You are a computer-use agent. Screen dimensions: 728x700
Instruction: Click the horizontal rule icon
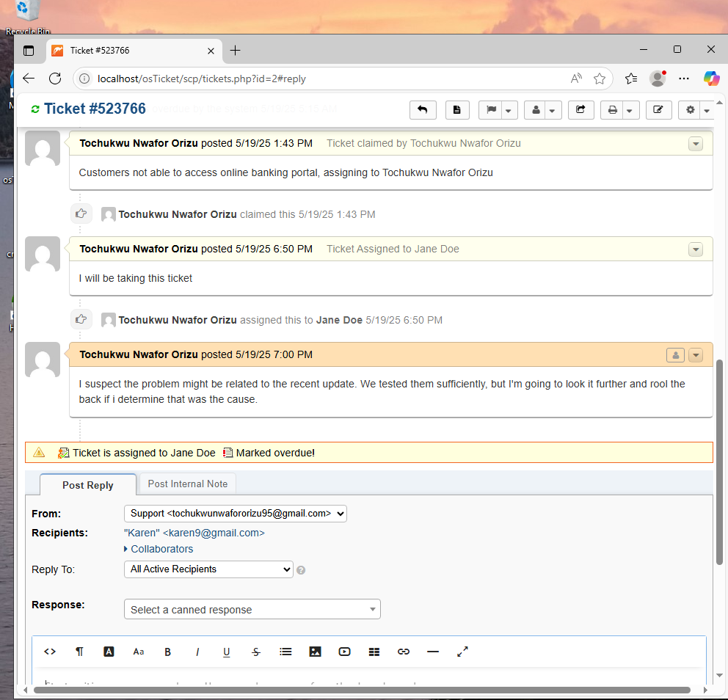pos(433,652)
